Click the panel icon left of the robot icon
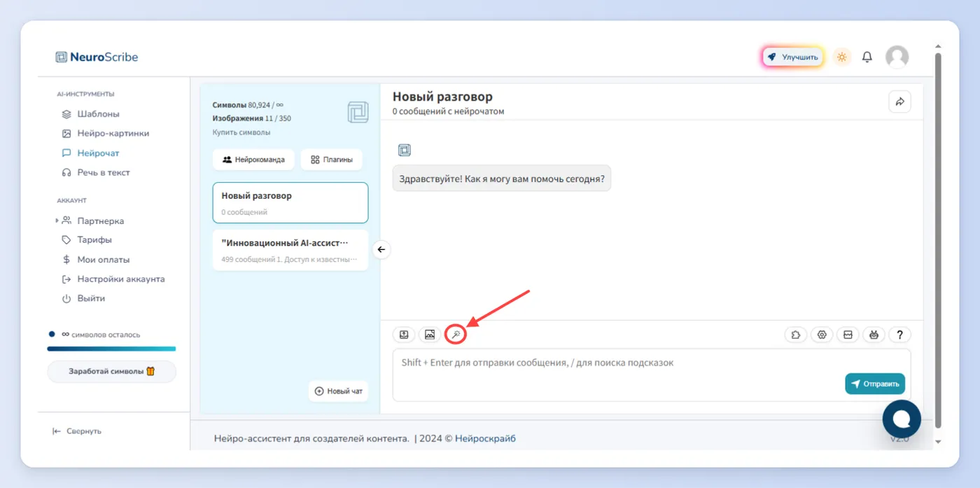The height and width of the screenshot is (488, 980). tap(848, 335)
